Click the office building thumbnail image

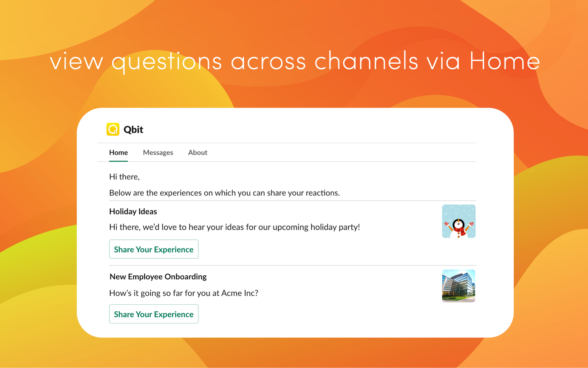458,286
